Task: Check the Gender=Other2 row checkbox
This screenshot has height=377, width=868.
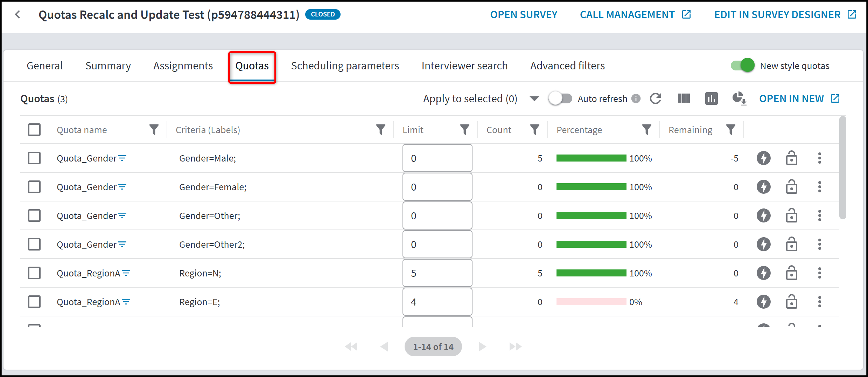Action: pyautogui.click(x=34, y=244)
